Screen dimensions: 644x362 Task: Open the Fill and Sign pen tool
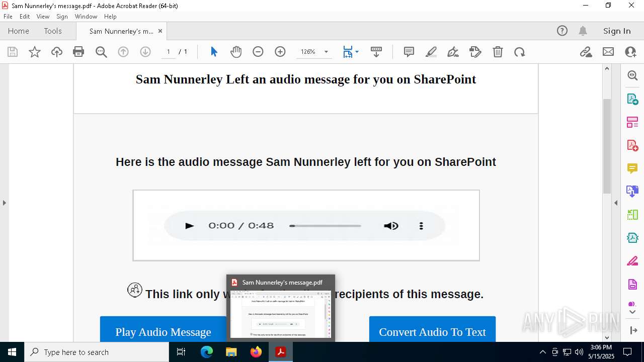pyautogui.click(x=453, y=52)
